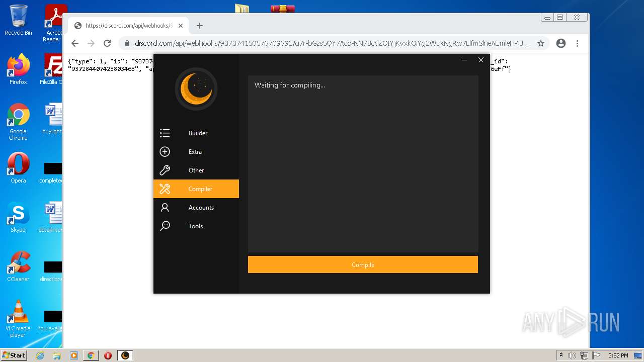Minimize the builder application window

464,60
